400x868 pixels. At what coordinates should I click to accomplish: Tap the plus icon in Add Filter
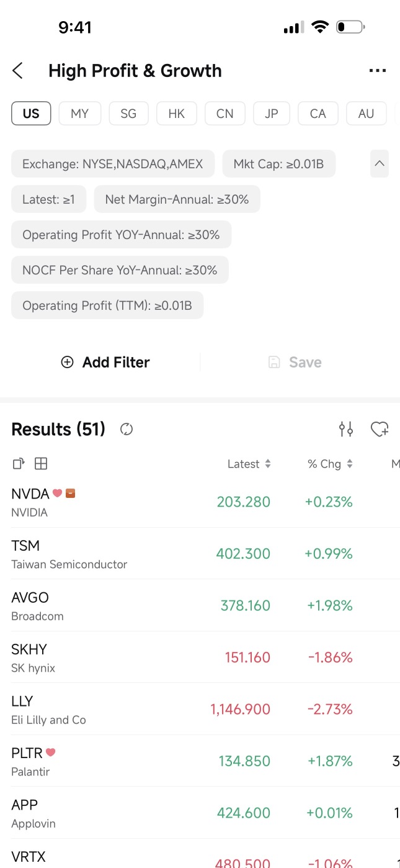coord(67,362)
